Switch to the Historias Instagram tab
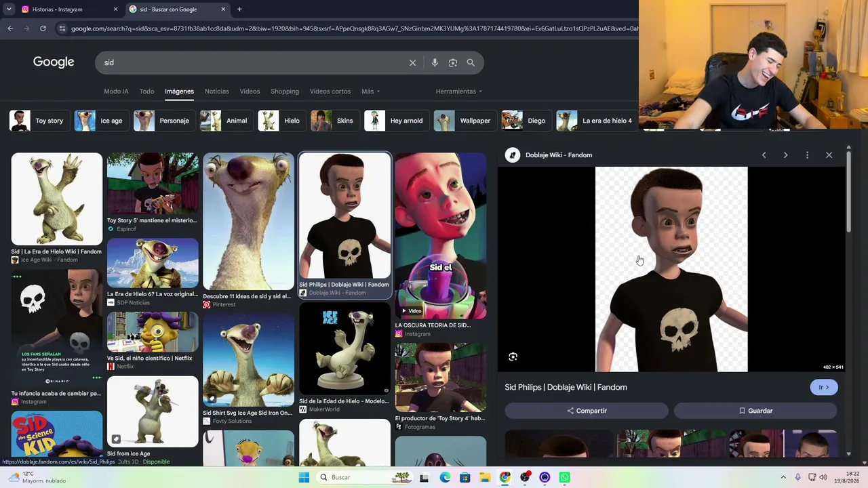 [x=68, y=9]
